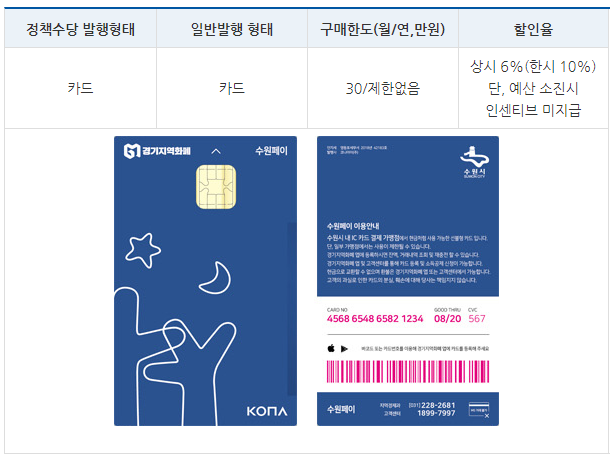Click the KONA brand logo
This screenshot has height=458, width=613.
click(x=267, y=411)
